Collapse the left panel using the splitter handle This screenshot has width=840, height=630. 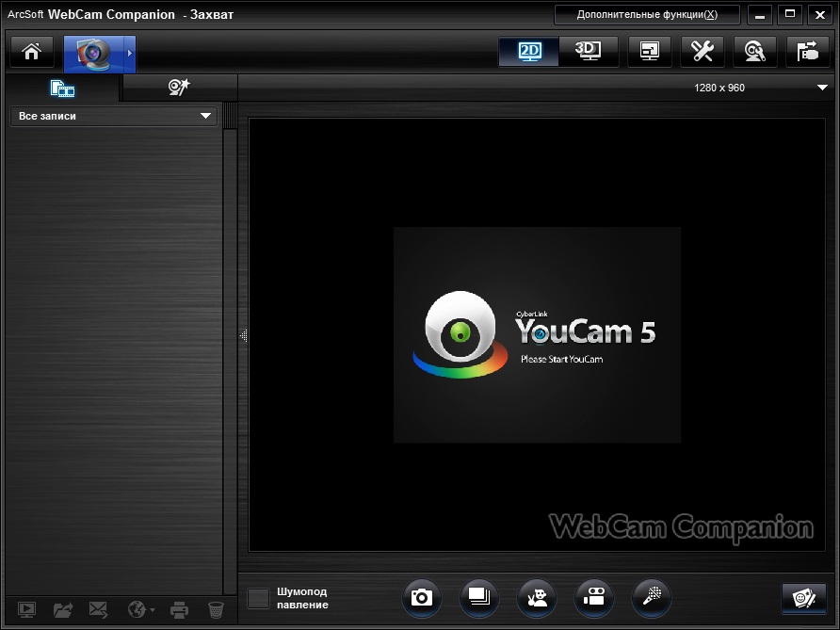pos(243,335)
